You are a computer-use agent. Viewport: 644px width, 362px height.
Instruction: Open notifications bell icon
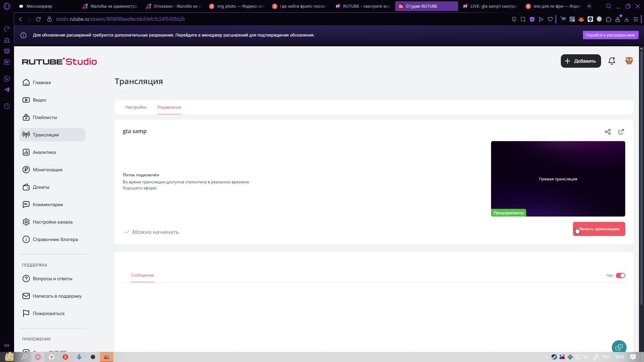click(x=611, y=61)
